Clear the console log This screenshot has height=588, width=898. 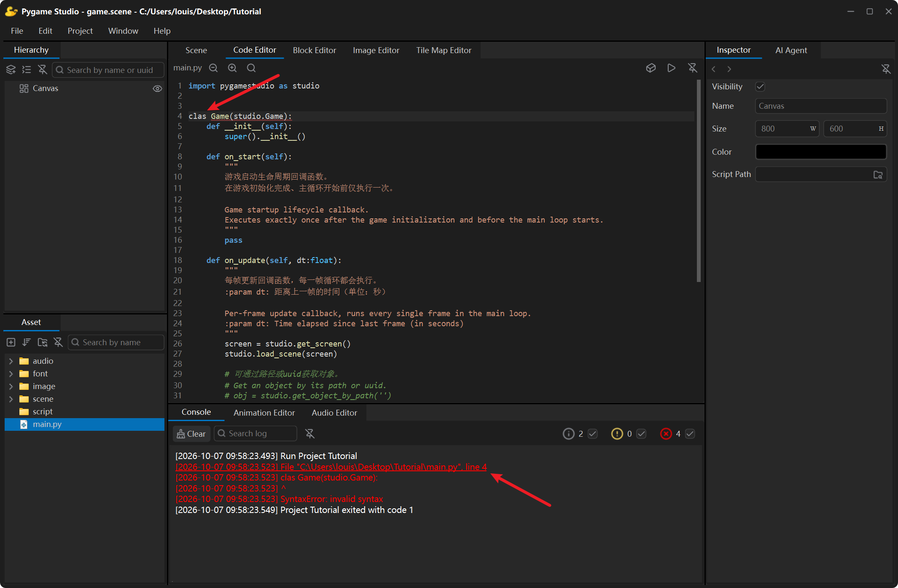coord(191,434)
